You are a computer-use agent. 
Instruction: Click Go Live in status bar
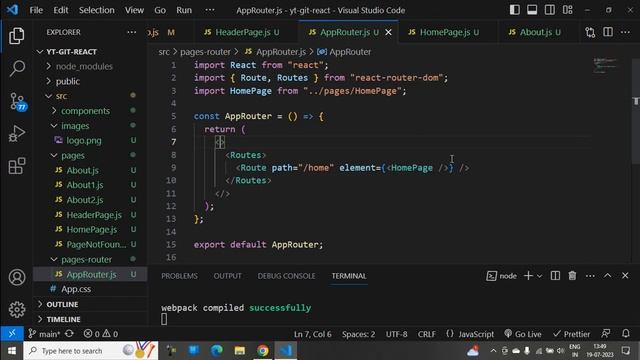(523, 334)
